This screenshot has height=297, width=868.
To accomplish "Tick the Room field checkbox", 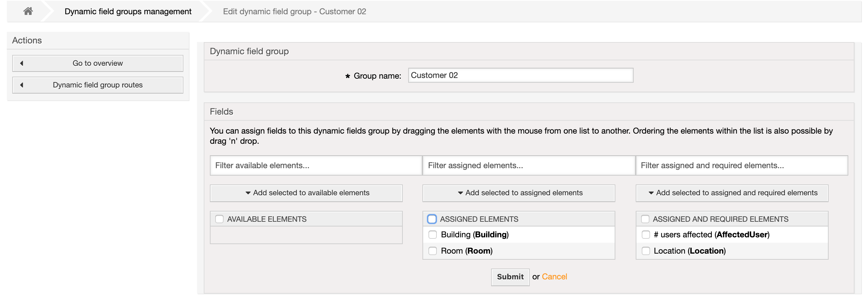I will (432, 251).
